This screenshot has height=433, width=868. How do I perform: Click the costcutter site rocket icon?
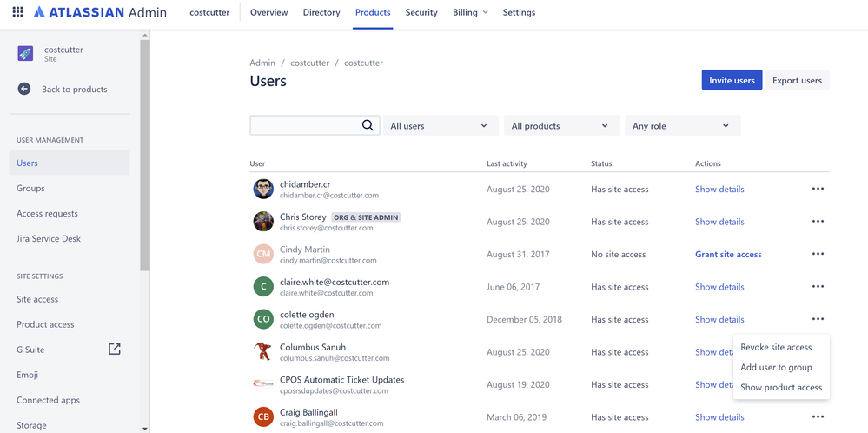pyautogui.click(x=25, y=54)
